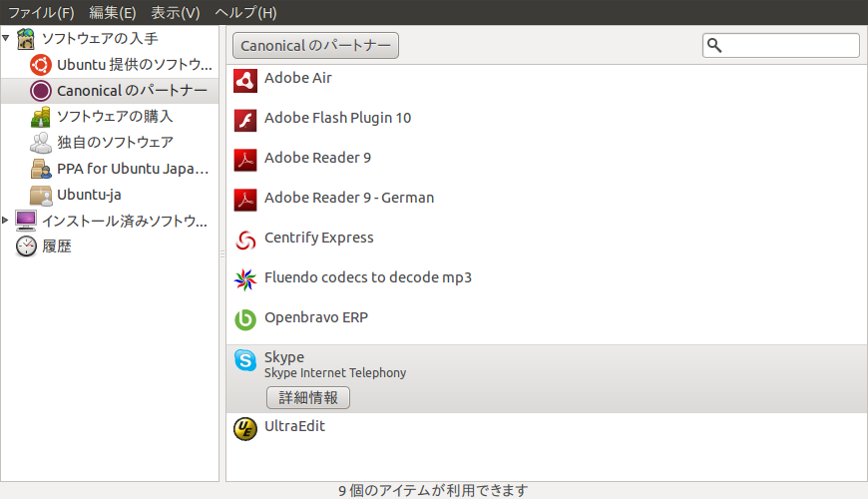Expand the インストール済みソフトウェア tree node
868x499 pixels.
tap(5, 220)
